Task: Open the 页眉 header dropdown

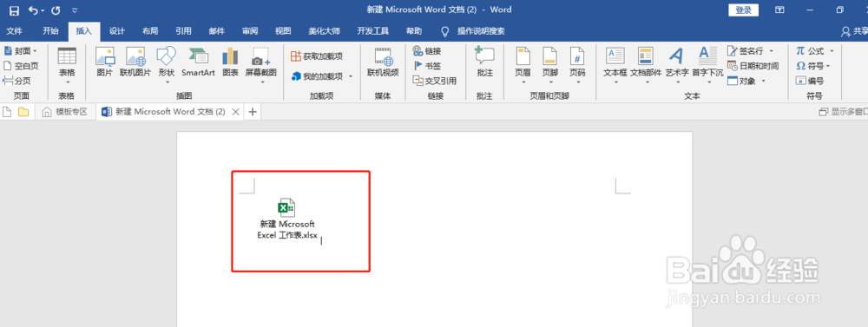Action: coord(523,66)
